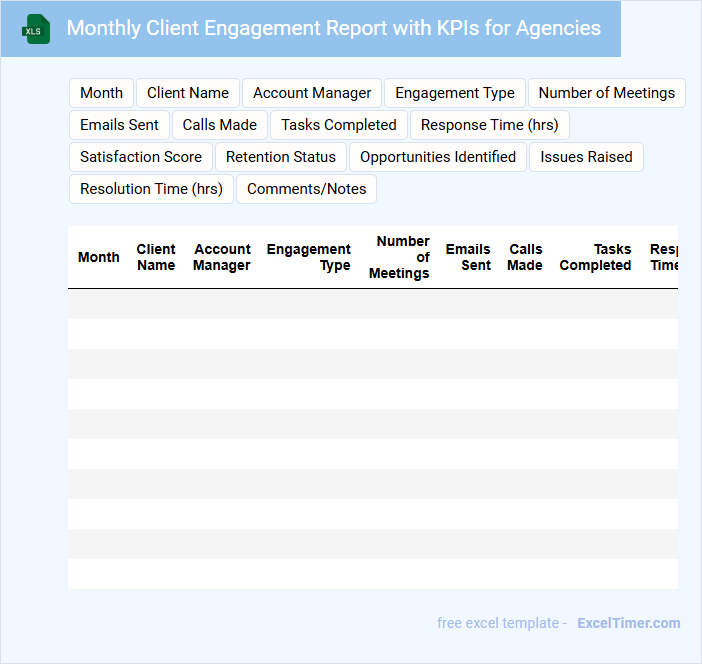Select the Month tag button
The width and height of the screenshot is (702, 664).
[101, 93]
